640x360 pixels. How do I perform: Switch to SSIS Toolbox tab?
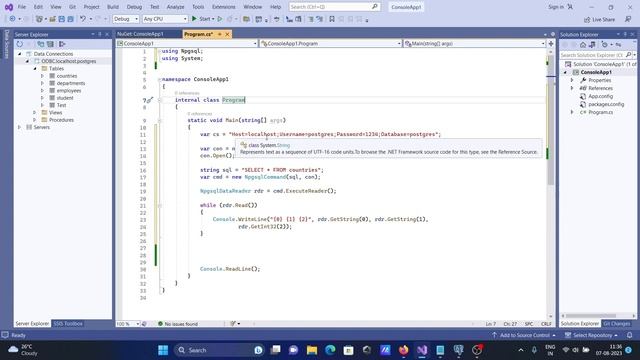[x=68, y=324]
